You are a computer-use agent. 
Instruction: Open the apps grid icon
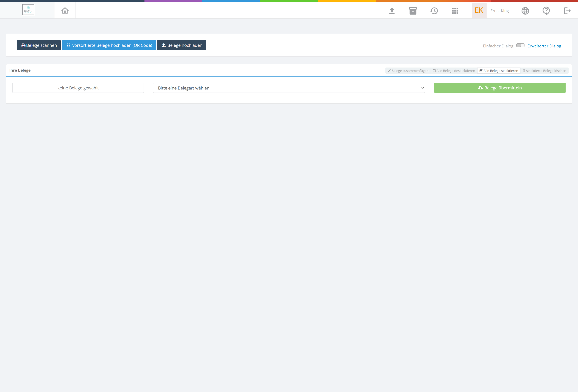[455, 11]
